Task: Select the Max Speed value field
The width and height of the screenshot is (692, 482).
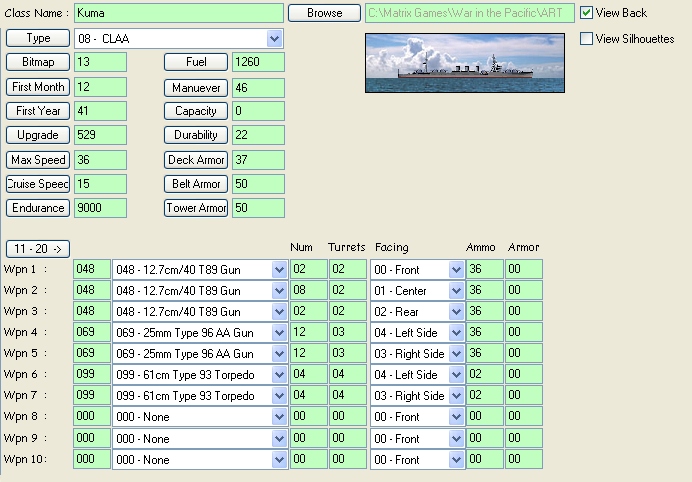Action: pos(100,160)
